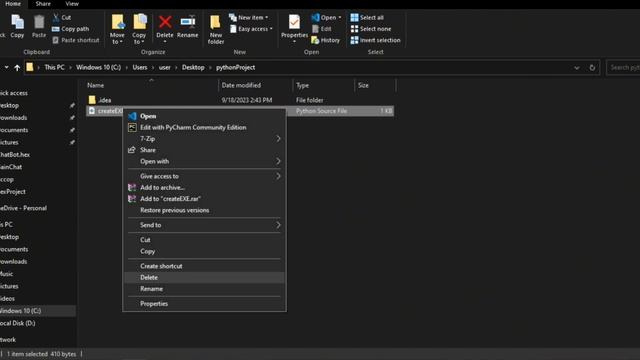Expand the Send to submenu
The width and height of the screenshot is (640, 360).
click(x=204, y=225)
